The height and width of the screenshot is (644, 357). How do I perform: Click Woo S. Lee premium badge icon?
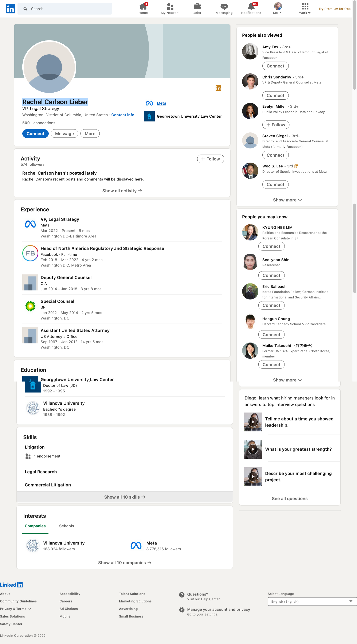[x=296, y=167]
